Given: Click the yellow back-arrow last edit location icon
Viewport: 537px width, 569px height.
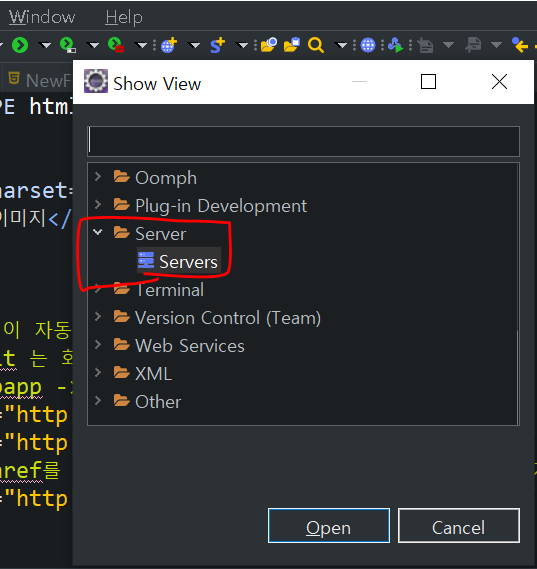Looking at the screenshot, I should (x=520, y=45).
